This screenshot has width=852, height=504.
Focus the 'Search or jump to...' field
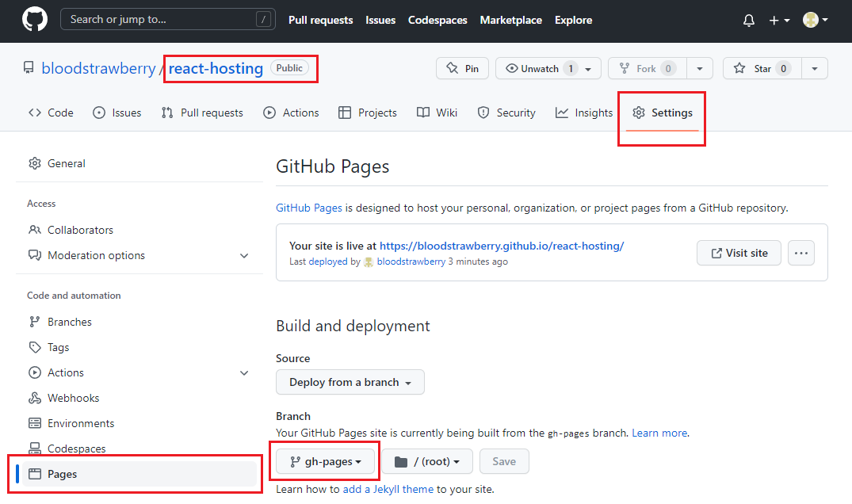(168, 20)
